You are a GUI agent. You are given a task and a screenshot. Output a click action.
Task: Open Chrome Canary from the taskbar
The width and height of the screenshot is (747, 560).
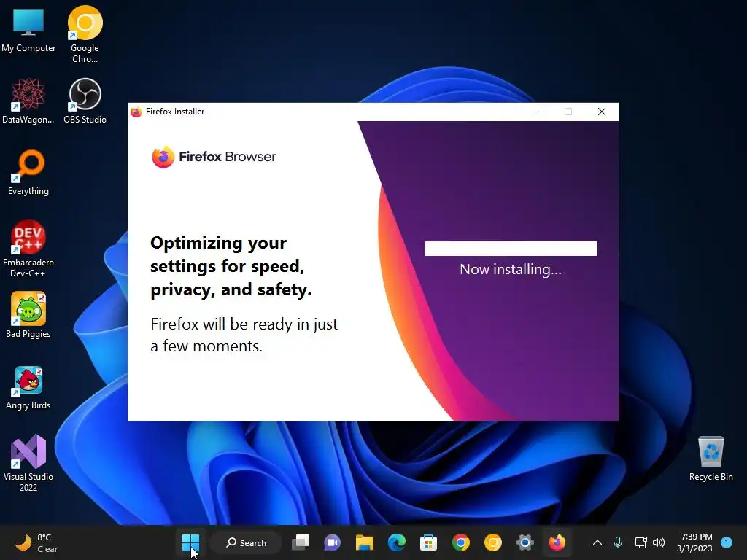[492, 542]
